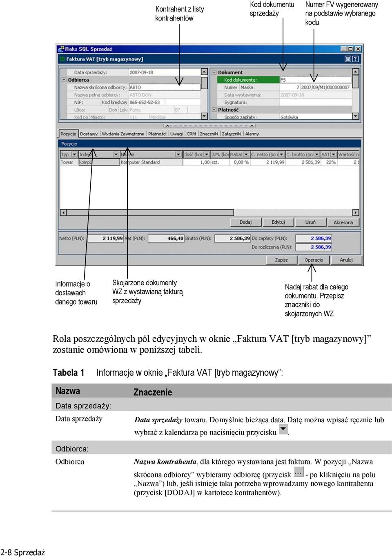Click the horizontal scrollbar right arrow in Pozycje
The height and width of the screenshot is (558, 392).
(356, 213)
